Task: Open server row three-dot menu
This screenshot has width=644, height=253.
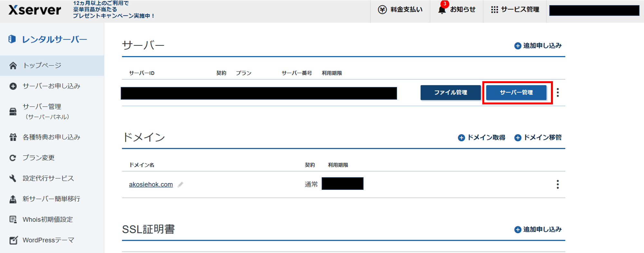Action: (x=558, y=92)
